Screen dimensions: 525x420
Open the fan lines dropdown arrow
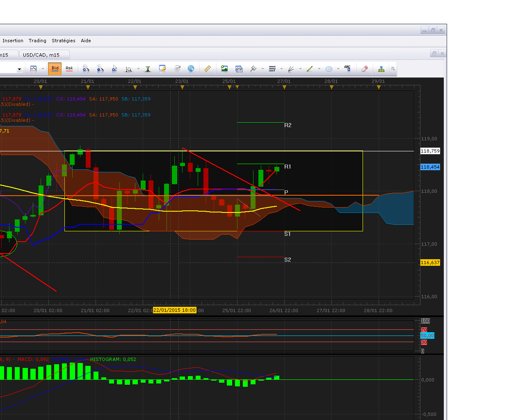[300, 69]
